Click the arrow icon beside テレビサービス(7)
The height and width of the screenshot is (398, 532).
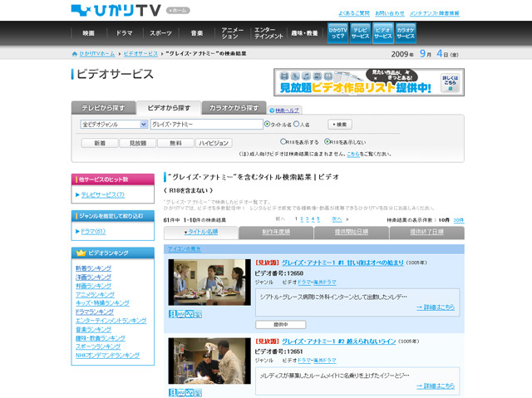[x=77, y=195]
